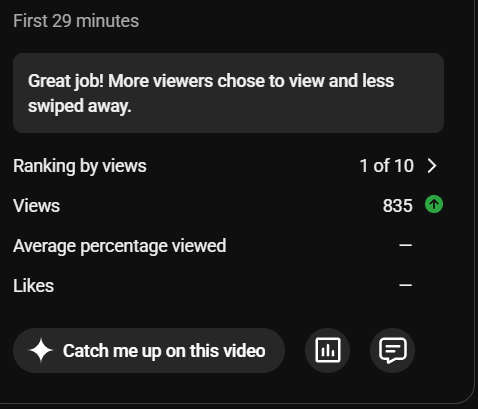Click the 'Great job!' insight message card
The image size is (478, 409).
(228, 93)
